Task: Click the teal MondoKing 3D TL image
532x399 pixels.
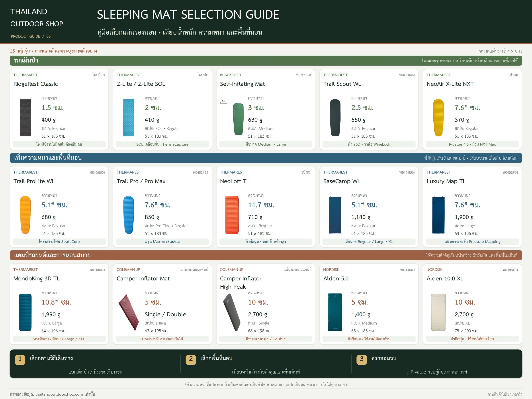Action: tap(25, 312)
